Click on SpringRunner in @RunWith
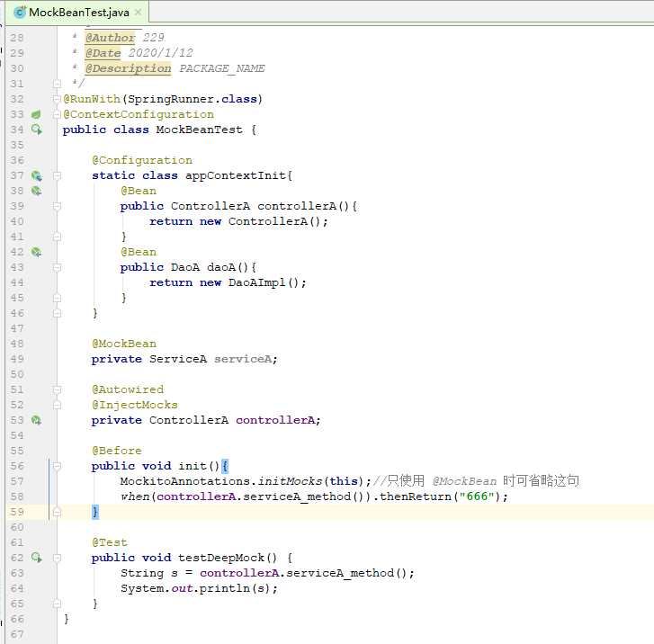This screenshot has width=654, height=644. [171, 99]
